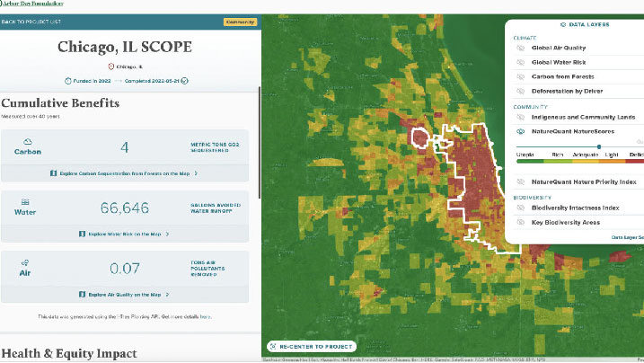
Task: Click the Chicago, IL SCOPE title
Action: pos(125,47)
